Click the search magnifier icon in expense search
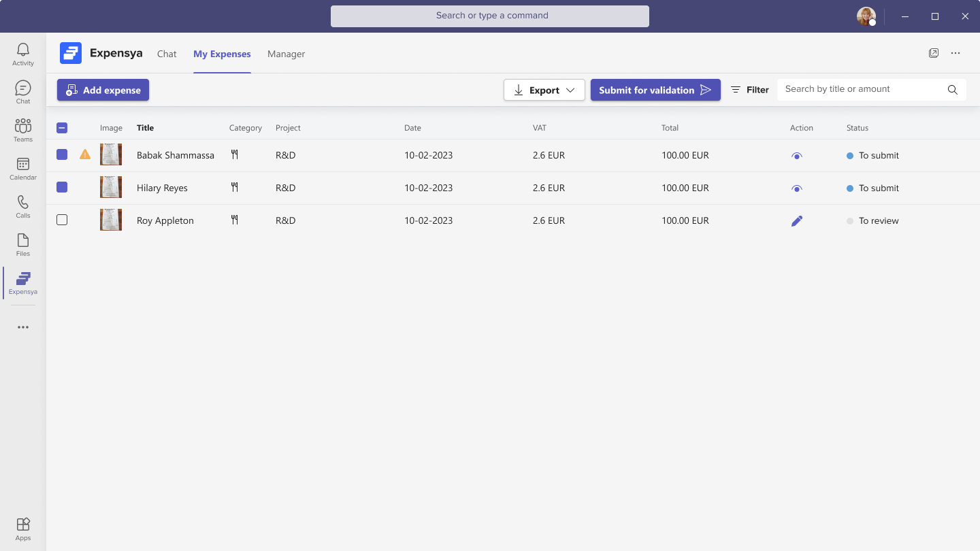 pyautogui.click(x=953, y=90)
